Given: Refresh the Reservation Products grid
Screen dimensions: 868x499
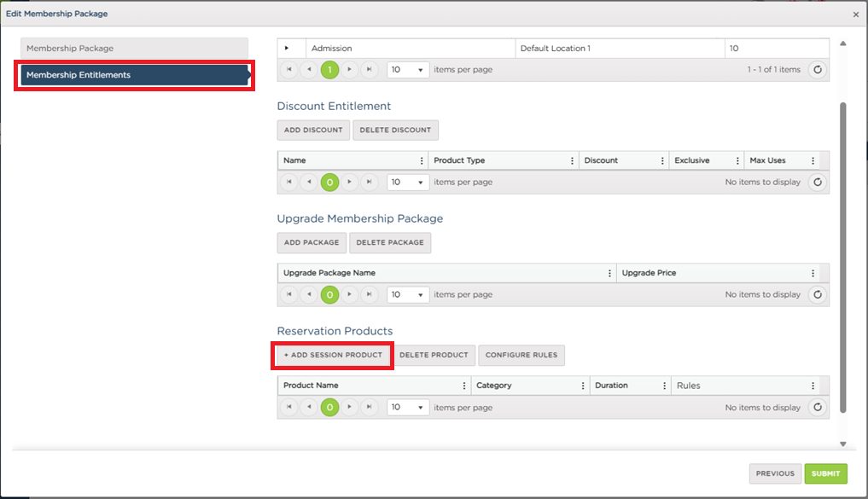Looking at the screenshot, I should pyautogui.click(x=818, y=408).
